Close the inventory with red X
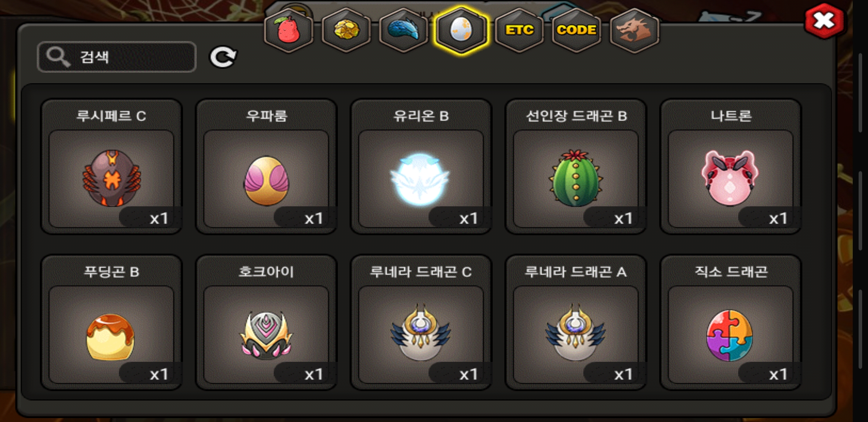This screenshot has width=868, height=422. point(824,21)
